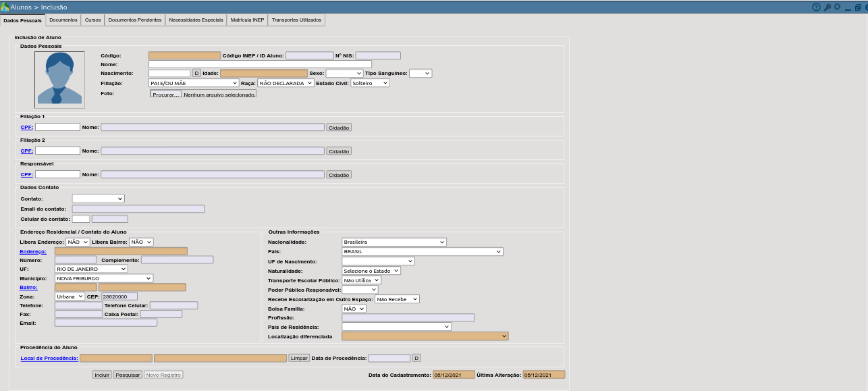Open the help question mark icon
The width and height of the screenshot is (868, 391).
[x=816, y=7]
